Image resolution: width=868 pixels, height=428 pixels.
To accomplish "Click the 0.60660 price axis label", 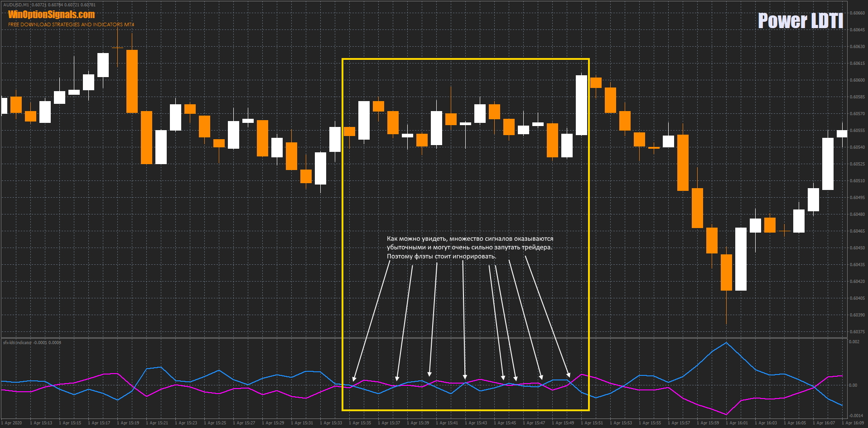I will coord(857,13).
